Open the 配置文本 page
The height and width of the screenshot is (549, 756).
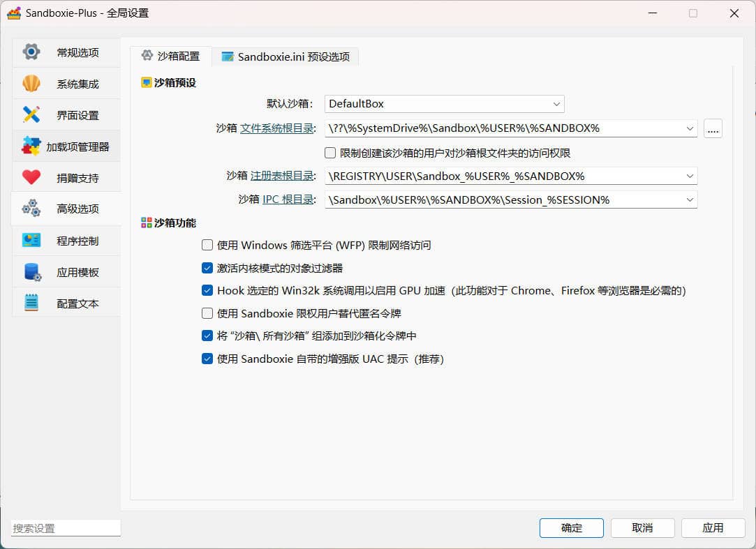pos(66,303)
